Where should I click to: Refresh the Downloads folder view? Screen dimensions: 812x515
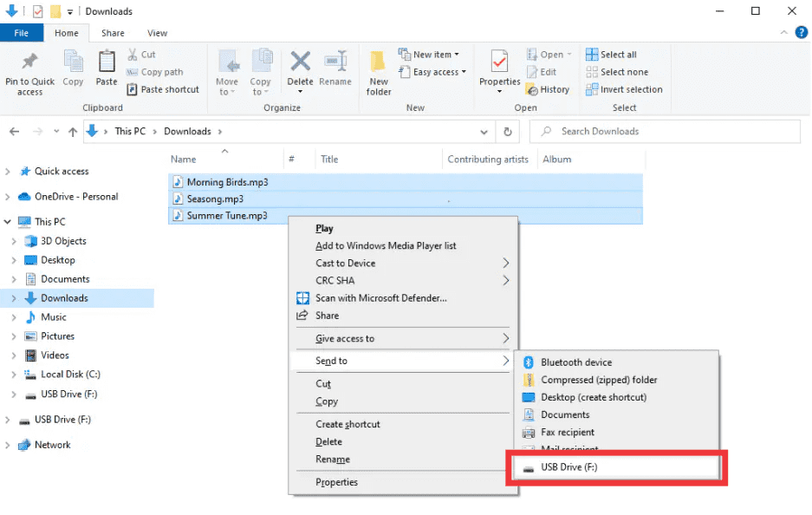pyautogui.click(x=508, y=132)
